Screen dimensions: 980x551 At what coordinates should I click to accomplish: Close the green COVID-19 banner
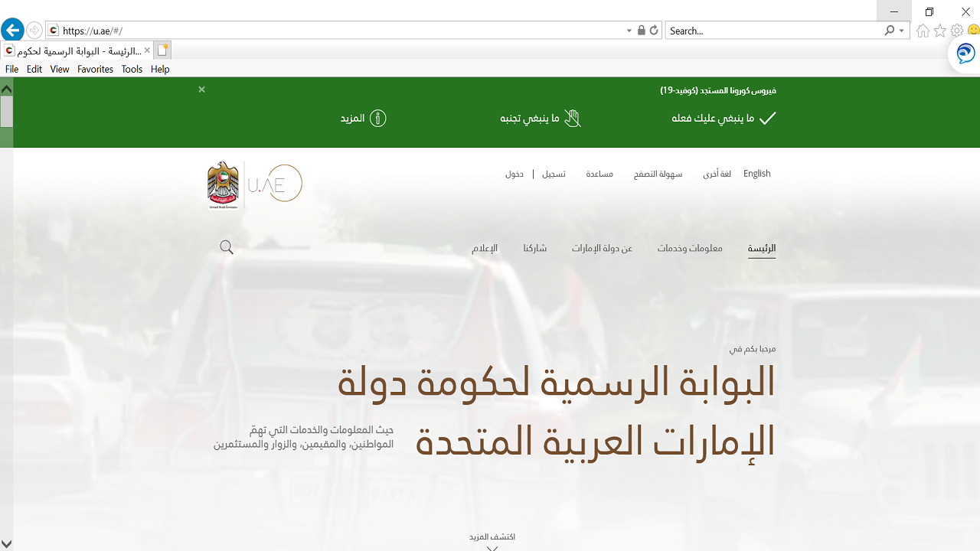(201, 90)
